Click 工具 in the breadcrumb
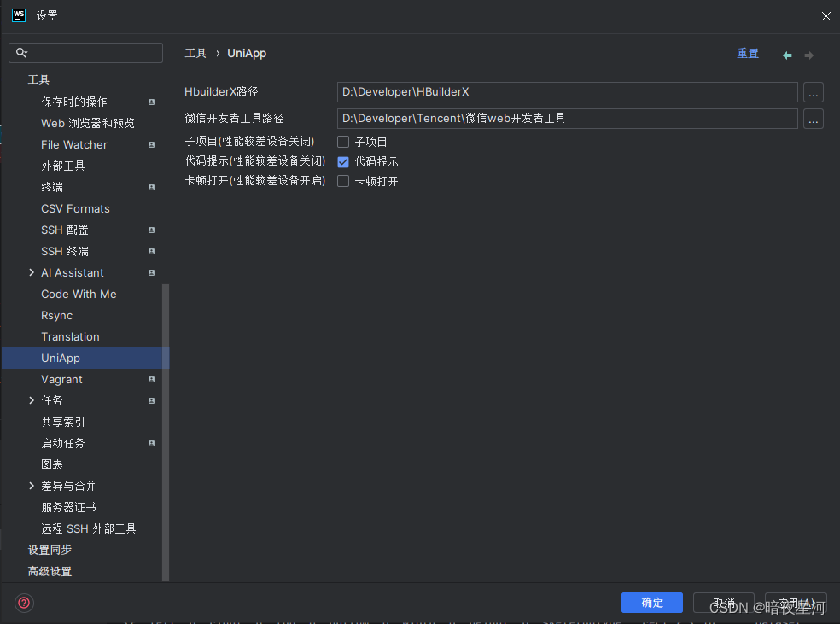The width and height of the screenshot is (840, 624). [x=195, y=53]
